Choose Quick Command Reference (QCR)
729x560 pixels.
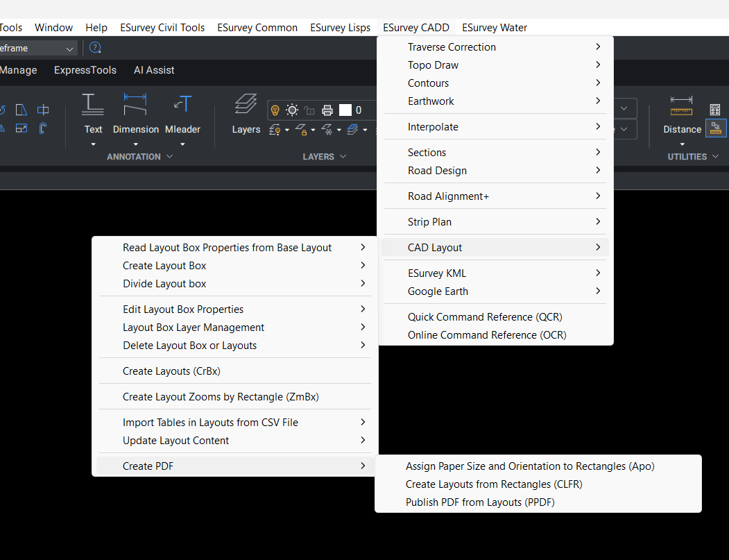point(495,316)
